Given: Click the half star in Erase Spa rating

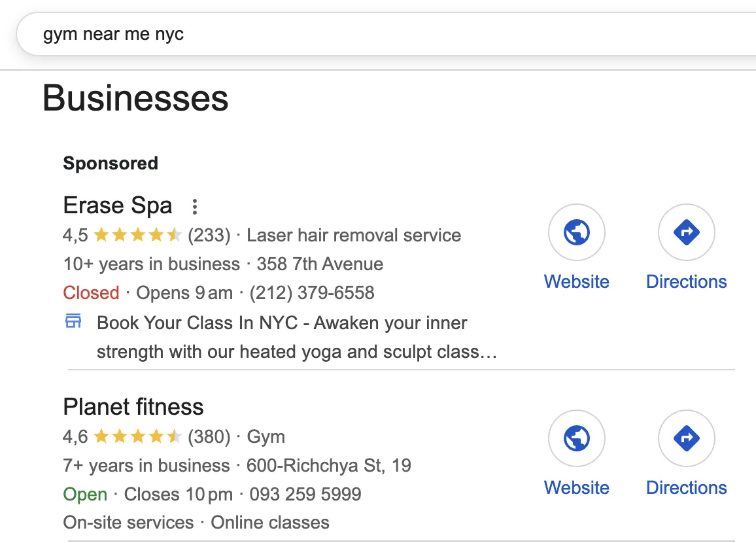Looking at the screenshot, I should tap(174, 235).
